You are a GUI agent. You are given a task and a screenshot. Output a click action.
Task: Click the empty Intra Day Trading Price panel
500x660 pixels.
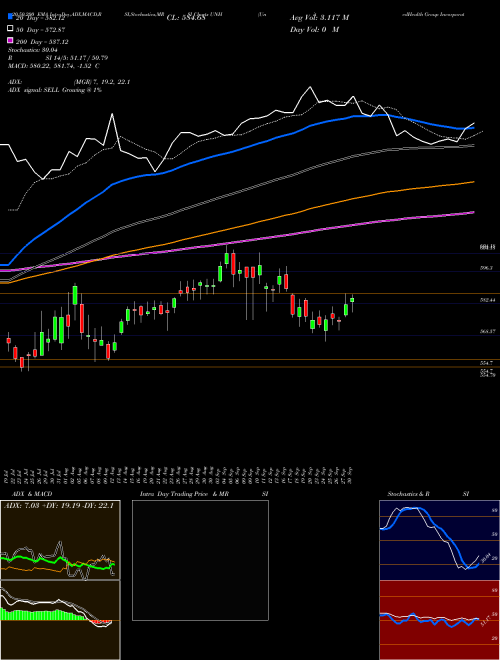[x=200, y=560]
